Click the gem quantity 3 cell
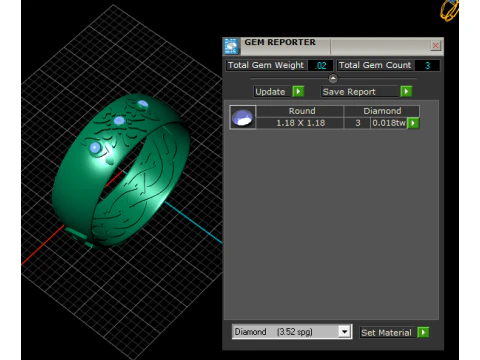Image resolution: width=480 pixels, height=360 pixels. click(x=357, y=123)
